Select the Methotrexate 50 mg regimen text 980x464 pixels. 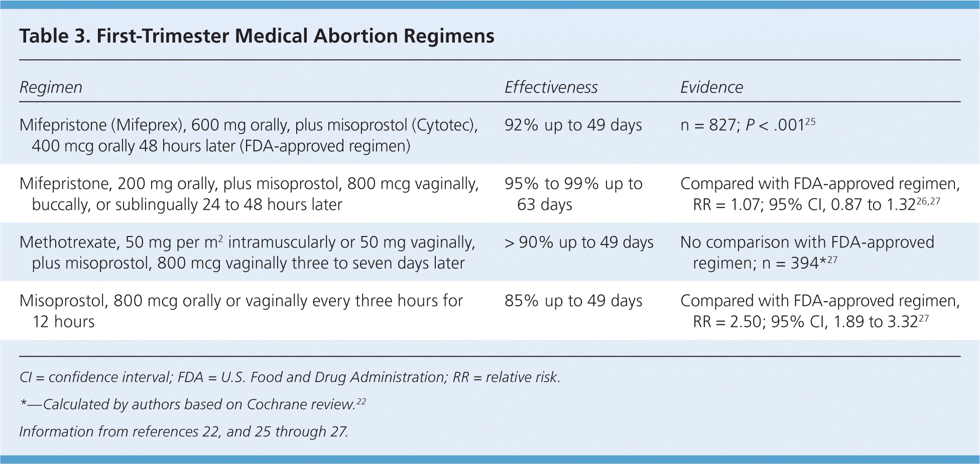tap(247, 253)
